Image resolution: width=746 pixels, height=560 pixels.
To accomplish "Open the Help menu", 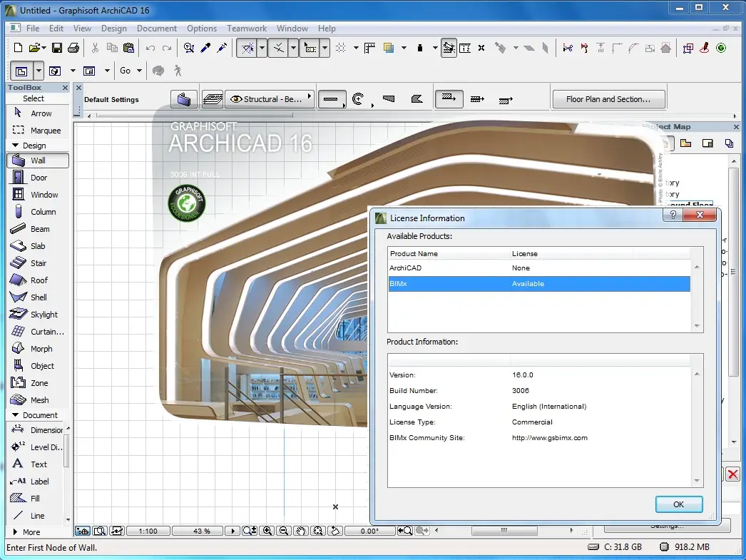I will pos(327,28).
